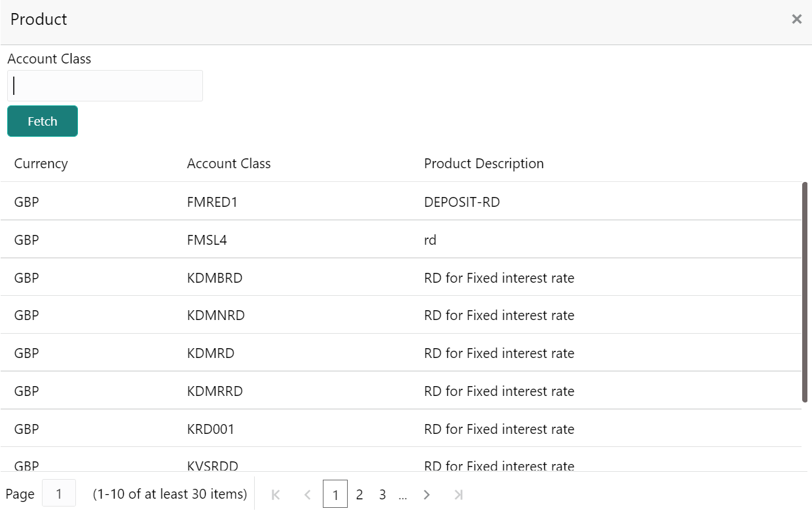Image resolution: width=812 pixels, height=517 pixels.
Task: Select the KDMRRD account class row
Action: [215, 391]
